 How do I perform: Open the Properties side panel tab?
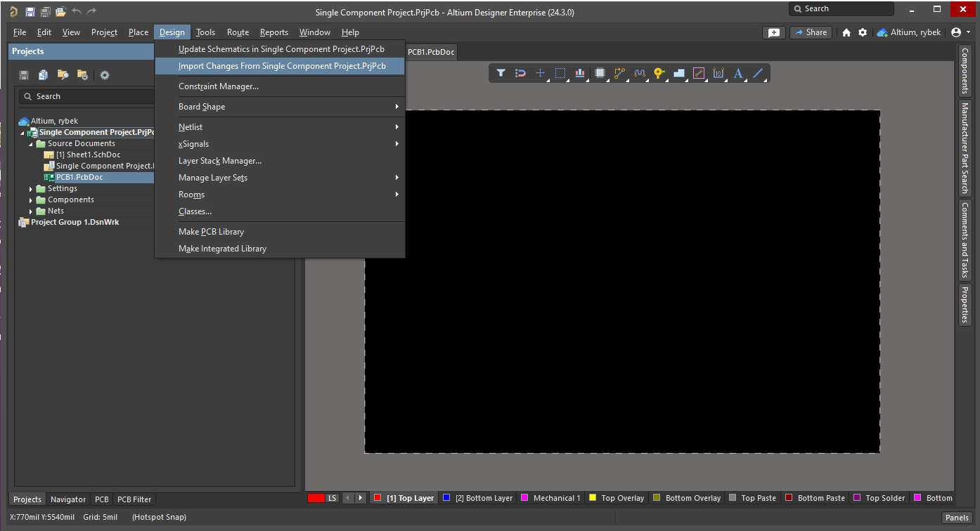tap(965, 305)
